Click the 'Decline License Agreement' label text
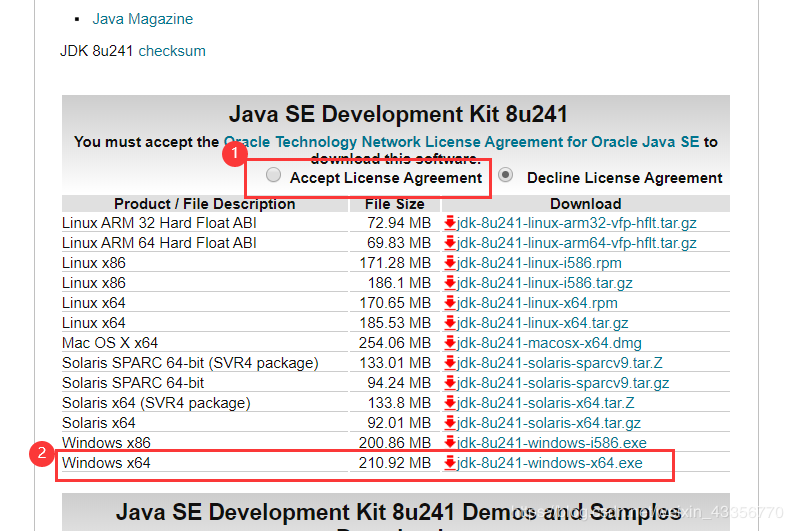 pyautogui.click(x=625, y=178)
